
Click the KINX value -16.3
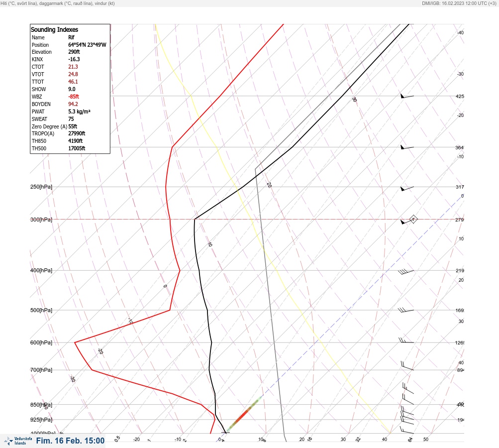[74, 59]
